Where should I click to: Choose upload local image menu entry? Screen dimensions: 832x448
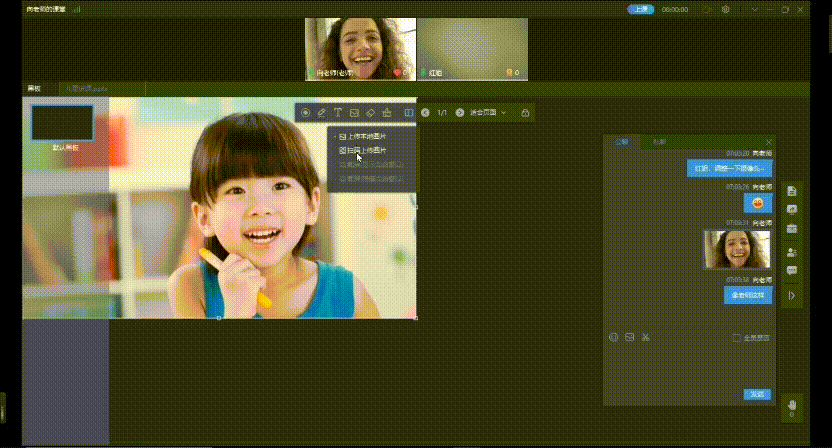[363, 136]
